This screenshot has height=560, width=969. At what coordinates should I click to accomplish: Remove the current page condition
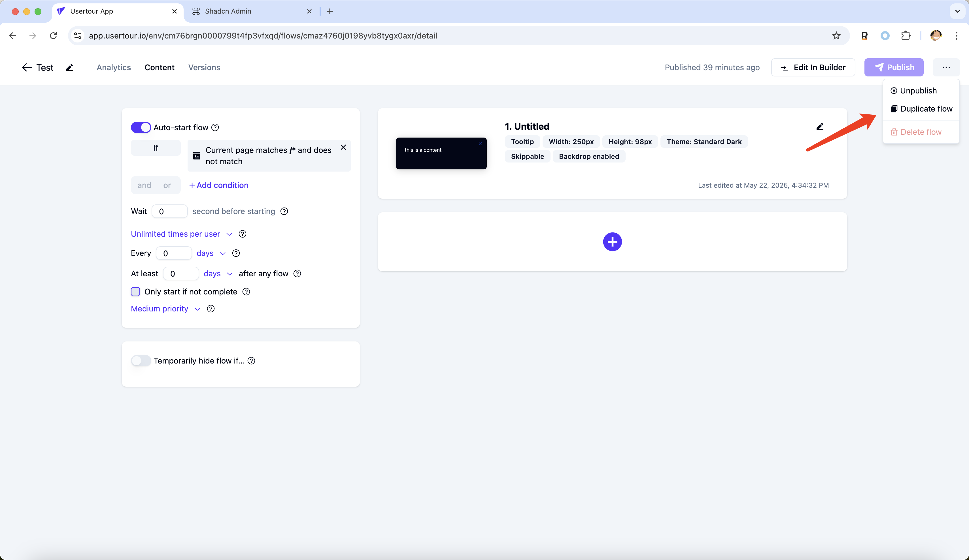[343, 148]
